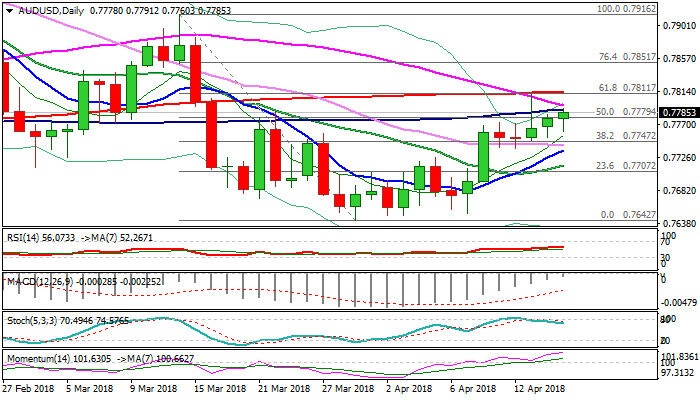Click the 15 Mar 2018 date label
This screenshot has height=400, width=700.
tap(218, 387)
